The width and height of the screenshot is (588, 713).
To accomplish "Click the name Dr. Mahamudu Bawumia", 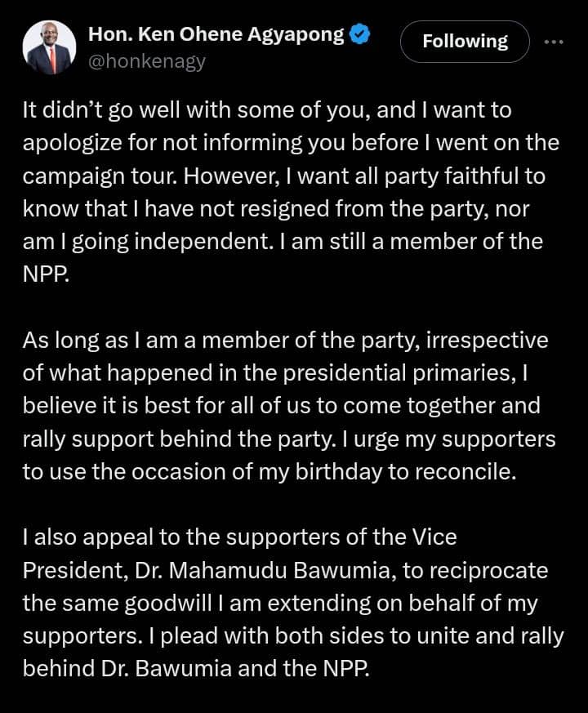I will click(263, 571).
